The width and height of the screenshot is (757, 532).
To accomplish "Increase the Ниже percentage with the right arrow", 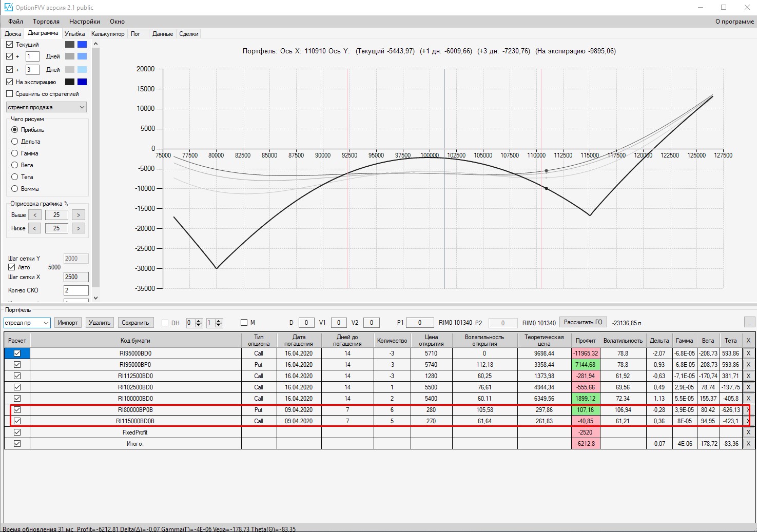I will [x=79, y=228].
